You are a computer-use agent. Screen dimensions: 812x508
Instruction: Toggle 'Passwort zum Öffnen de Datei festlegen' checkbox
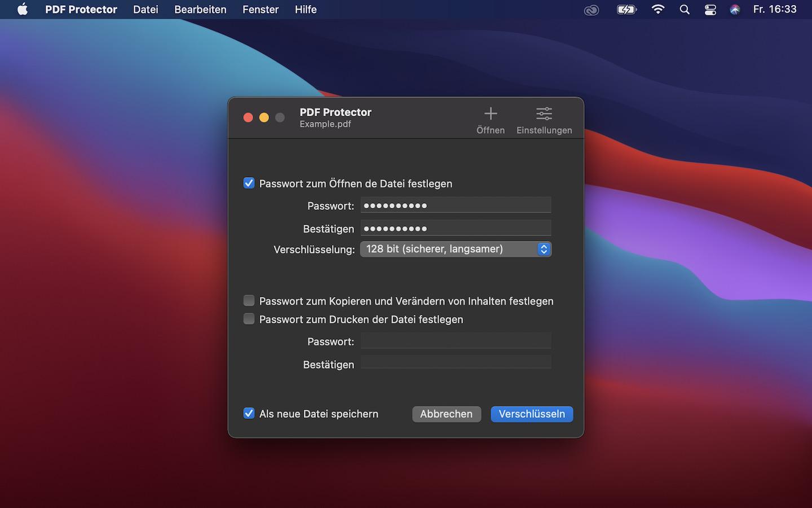(249, 183)
